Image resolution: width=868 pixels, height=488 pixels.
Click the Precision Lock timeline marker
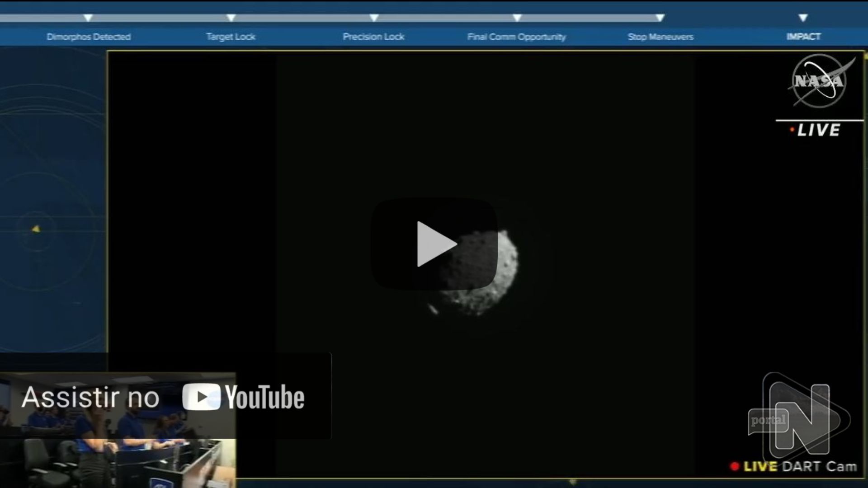pyautogui.click(x=374, y=18)
